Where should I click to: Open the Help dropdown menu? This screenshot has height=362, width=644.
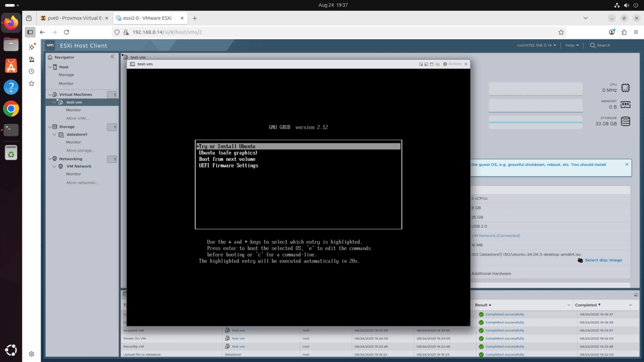[572, 45]
